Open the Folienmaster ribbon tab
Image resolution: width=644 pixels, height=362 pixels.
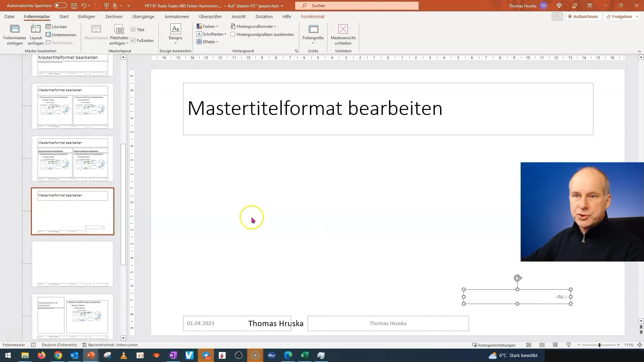click(x=37, y=16)
